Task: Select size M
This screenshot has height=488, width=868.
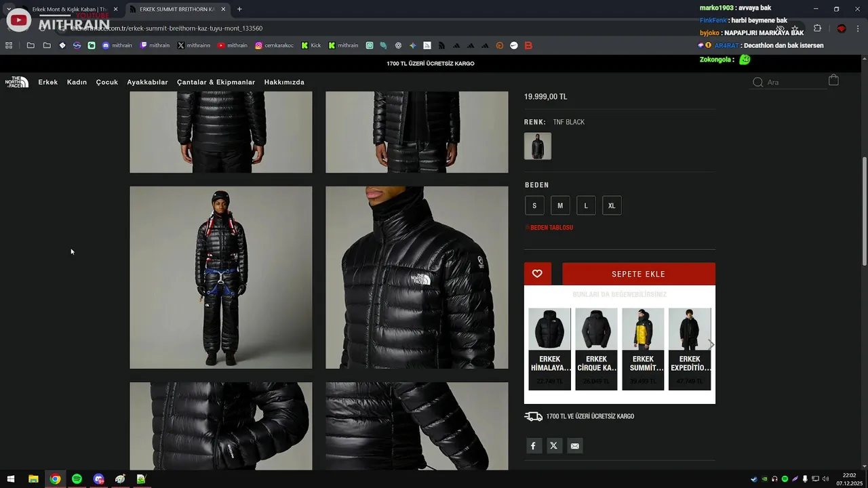Action: click(x=560, y=205)
